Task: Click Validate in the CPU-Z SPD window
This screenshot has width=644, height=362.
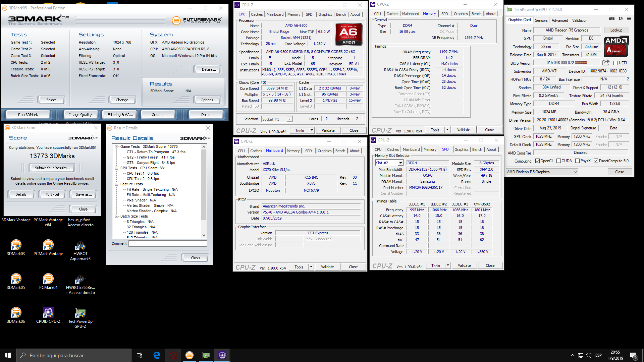Action: (x=464, y=265)
